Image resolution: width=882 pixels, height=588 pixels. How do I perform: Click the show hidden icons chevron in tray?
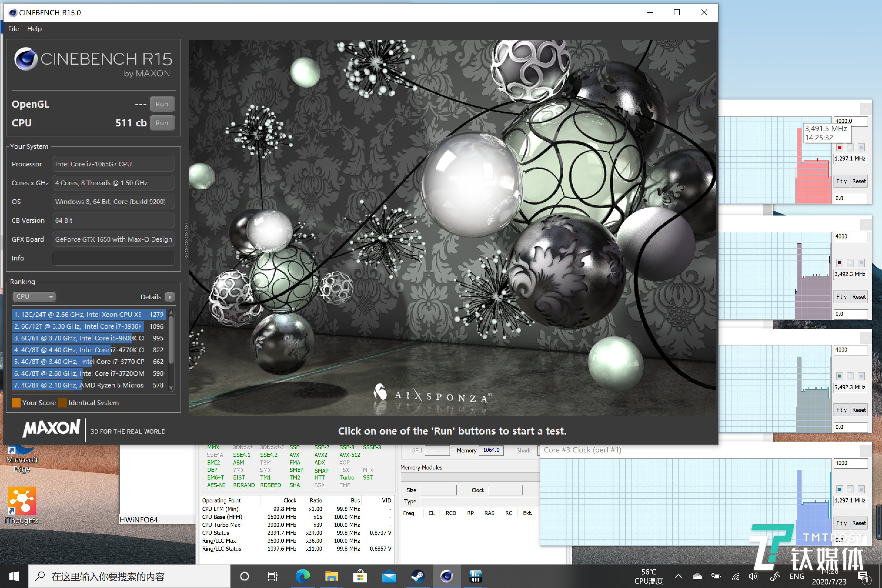coord(678,576)
